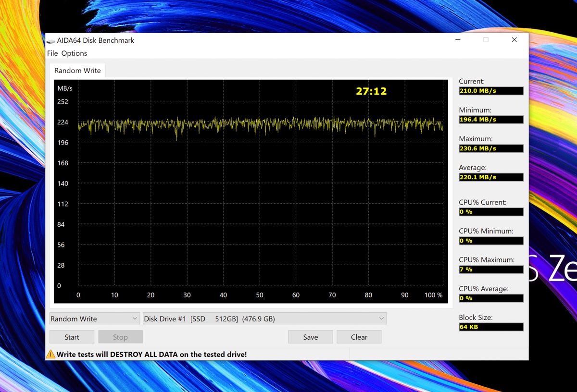Expand the Random Write test type dropdown
The image size is (577, 392).
point(94,318)
